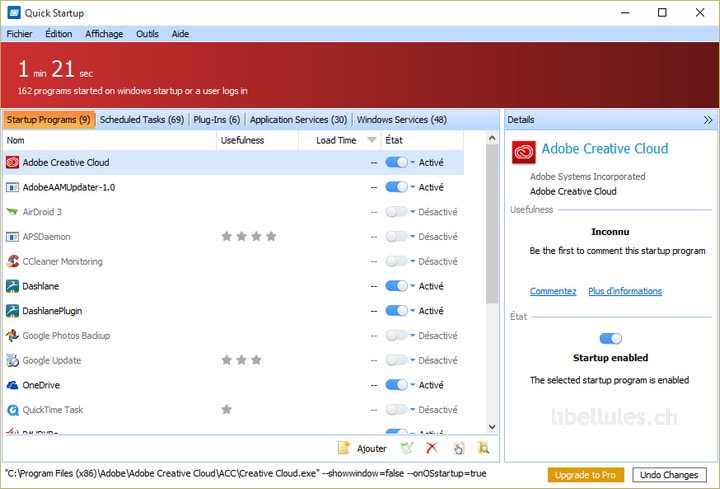The image size is (720, 489).
Task: Click the Dashlane row icon
Action: (12, 286)
